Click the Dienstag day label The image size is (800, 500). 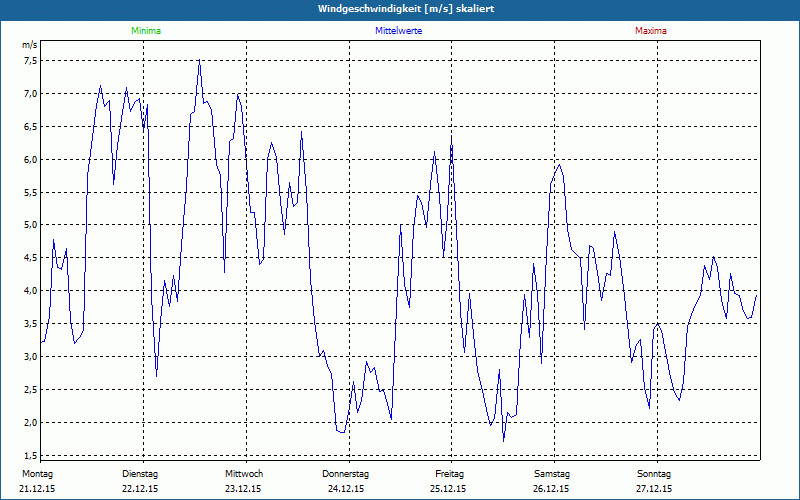[x=140, y=474]
